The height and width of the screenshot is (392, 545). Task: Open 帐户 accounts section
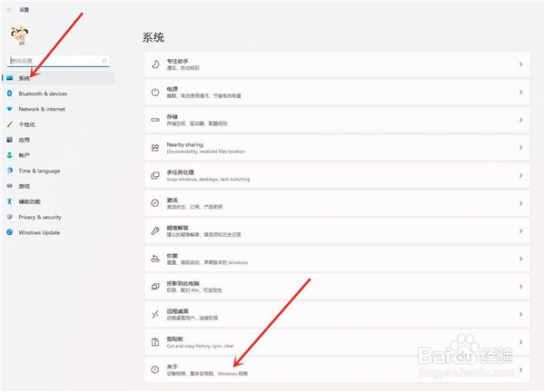(x=58, y=155)
